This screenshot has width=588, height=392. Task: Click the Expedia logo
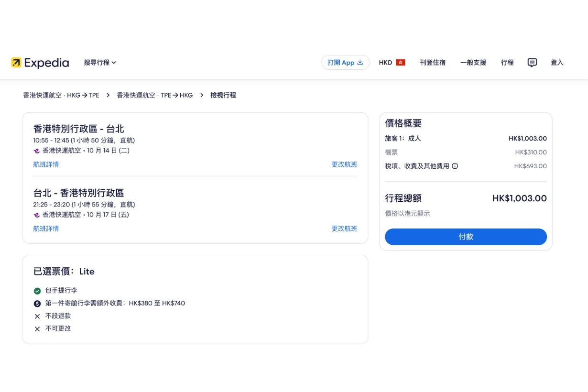tap(40, 62)
